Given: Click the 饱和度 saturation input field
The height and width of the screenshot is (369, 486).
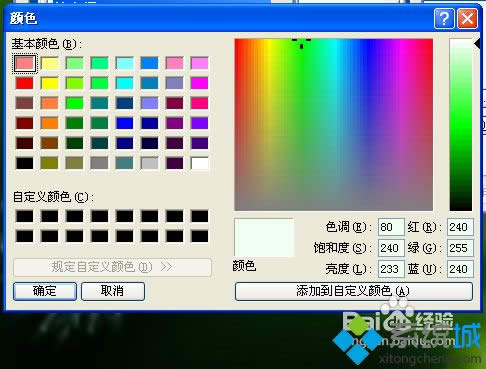Looking at the screenshot, I should tap(391, 248).
